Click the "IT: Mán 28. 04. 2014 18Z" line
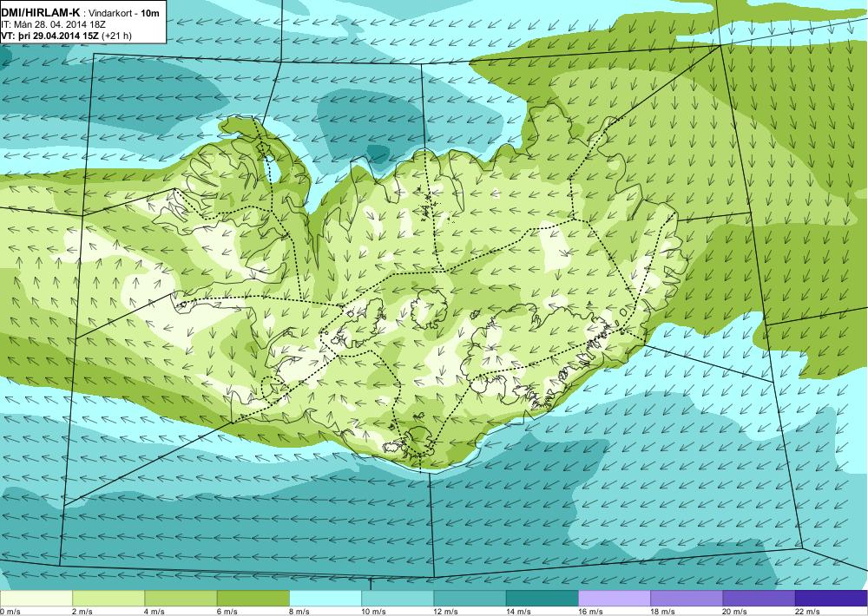 [53, 24]
